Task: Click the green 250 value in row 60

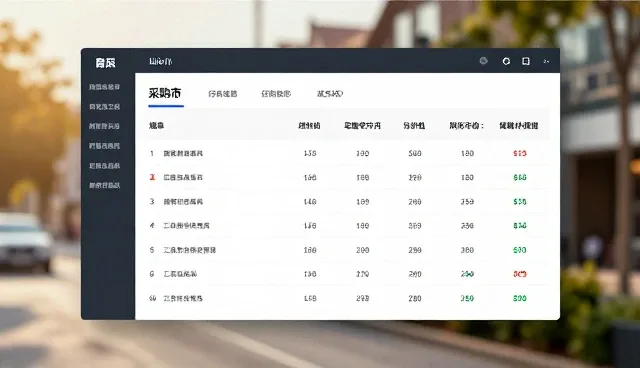Action: point(467,298)
